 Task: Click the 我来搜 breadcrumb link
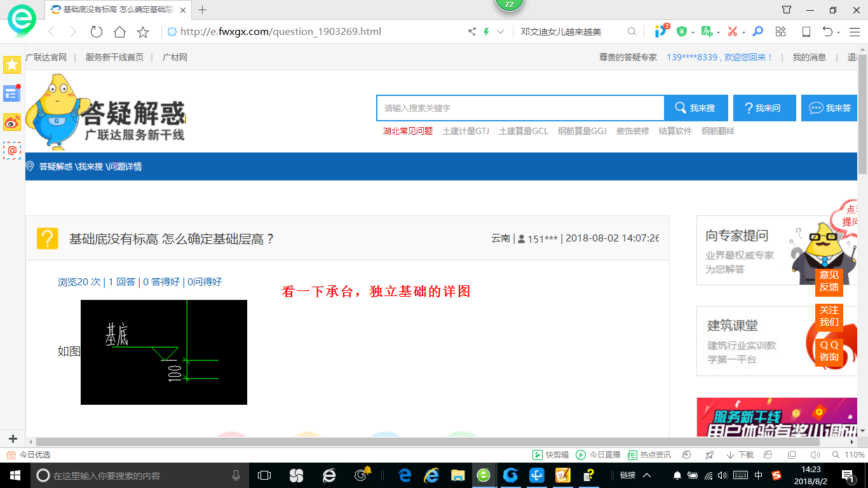pyautogui.click(x=90, y=166)
